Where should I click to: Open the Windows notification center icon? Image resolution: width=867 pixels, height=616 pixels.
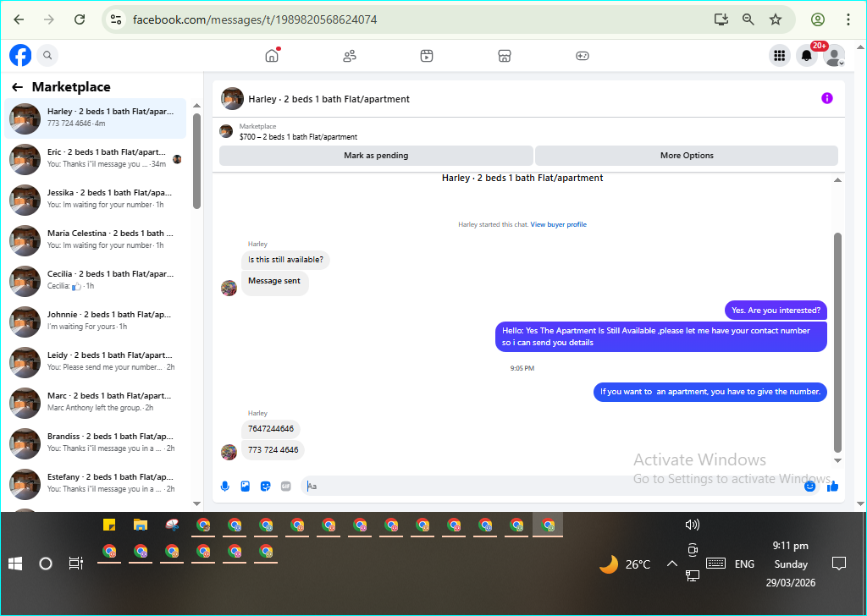[839, 564]
